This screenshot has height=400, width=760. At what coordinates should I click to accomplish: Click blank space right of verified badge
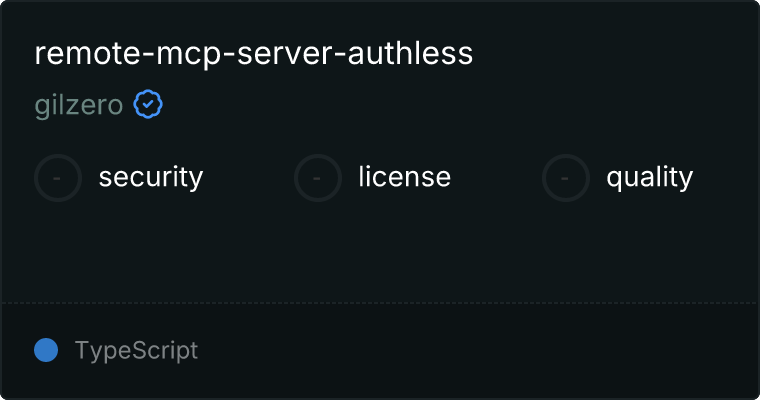click(436, 104)
